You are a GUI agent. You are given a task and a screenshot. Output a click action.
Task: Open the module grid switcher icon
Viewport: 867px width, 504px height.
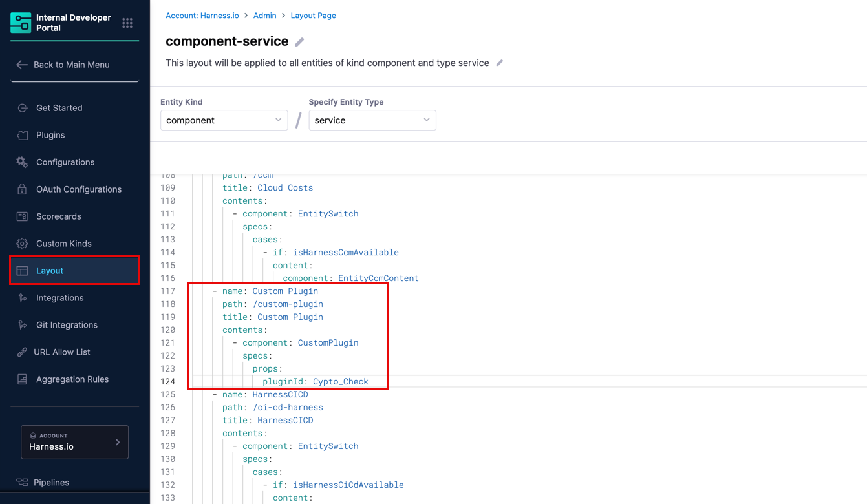pyautogui.click(x=127, y=23)
